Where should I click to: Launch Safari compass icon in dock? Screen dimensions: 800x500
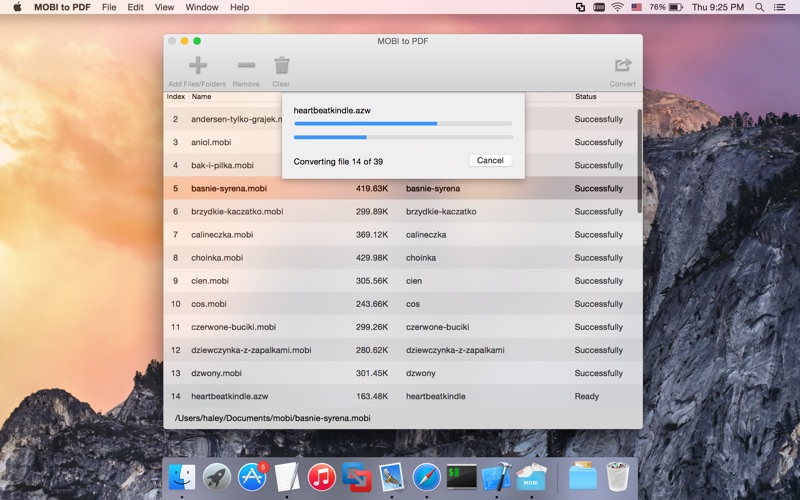pos(427,478)
